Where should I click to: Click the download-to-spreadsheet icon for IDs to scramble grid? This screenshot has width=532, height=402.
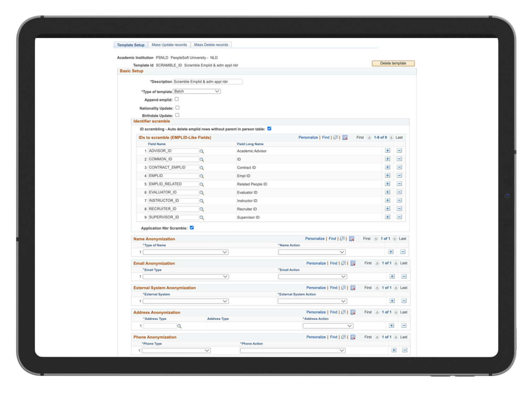pos(345,137)
